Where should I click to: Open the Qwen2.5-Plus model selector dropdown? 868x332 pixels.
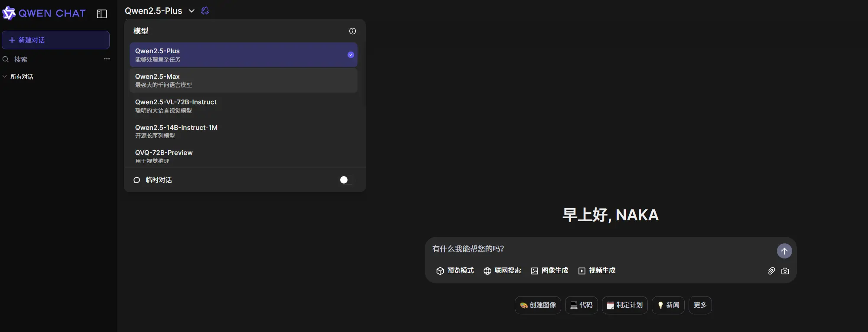coord(159,11)
